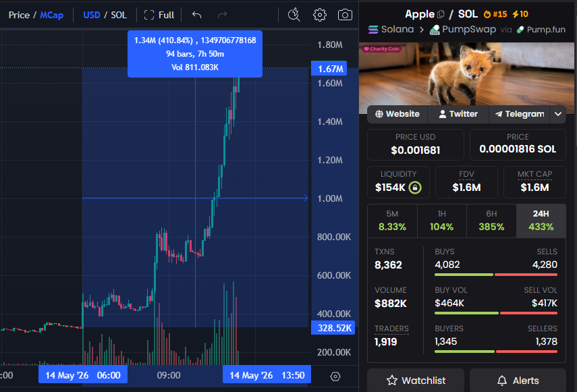Click the LIQUIDITY $154K box
577x392 pixels.
[399, 182]
